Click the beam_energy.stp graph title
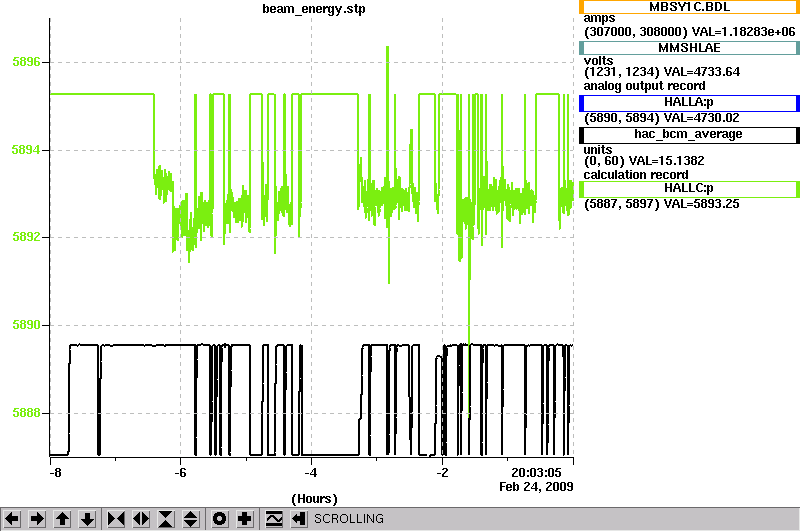Viewport: 800px width, 531px height. coord(314,9)
